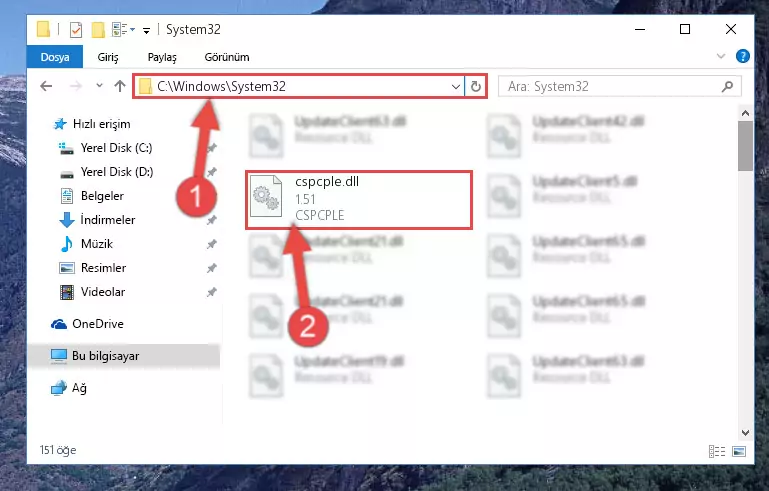Click the Bu bilgisayar monitor icon
769x491 pixels.
click(x=59, y=356)
